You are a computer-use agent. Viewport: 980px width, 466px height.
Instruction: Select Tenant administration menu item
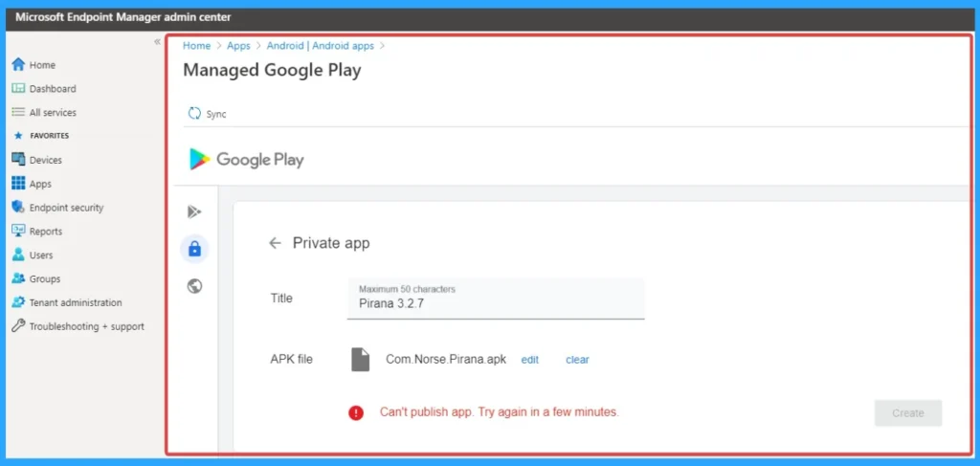click(76, 302)
